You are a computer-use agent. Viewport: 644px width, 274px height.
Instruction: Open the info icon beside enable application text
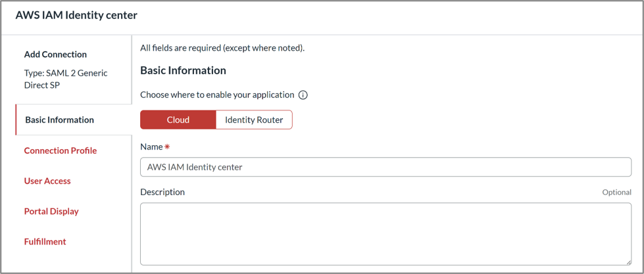point(303,95)
